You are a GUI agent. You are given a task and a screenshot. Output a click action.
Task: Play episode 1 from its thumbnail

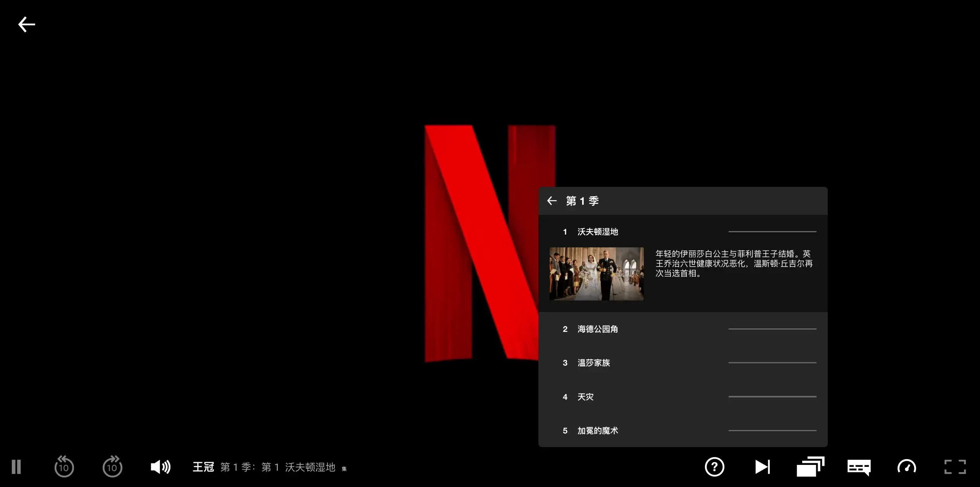tap(597, 274)
